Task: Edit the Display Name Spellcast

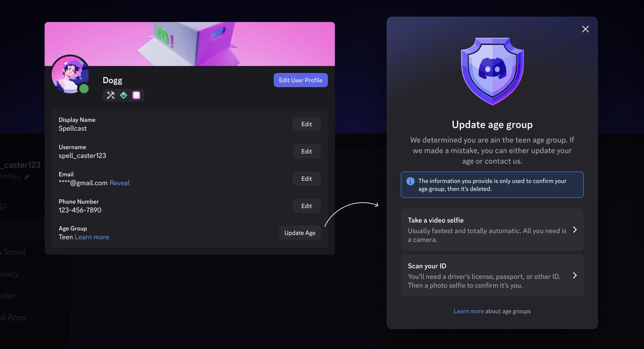Action: point(307,124)
